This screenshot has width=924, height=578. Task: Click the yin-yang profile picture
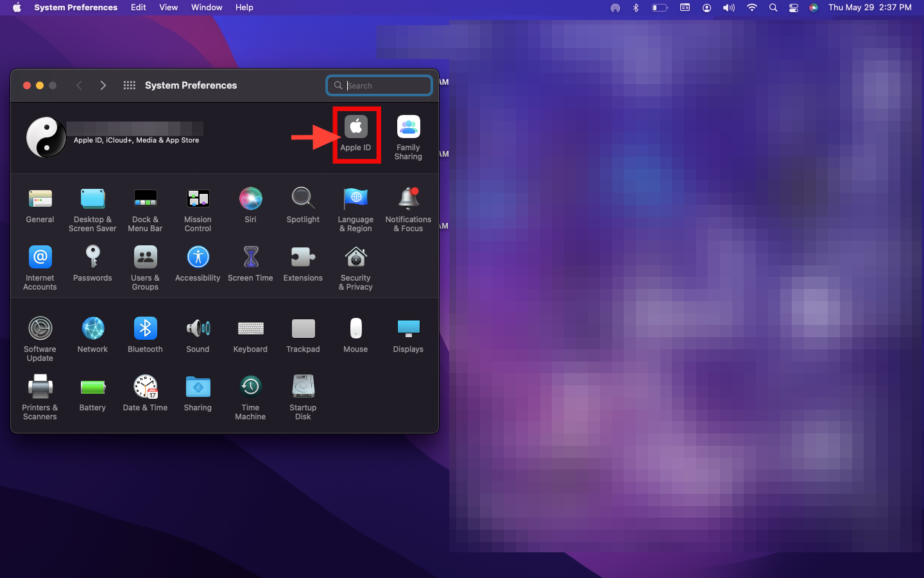pyautogui.click(x=46, y=137)
